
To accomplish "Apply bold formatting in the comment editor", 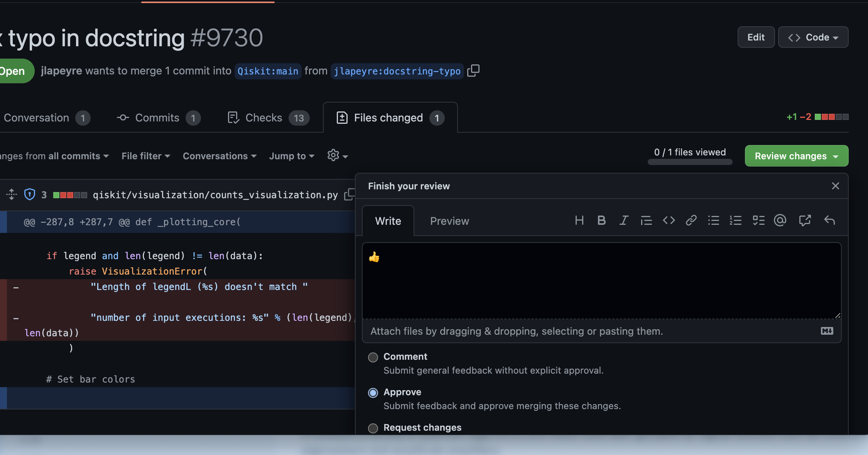I will point(601,221).
